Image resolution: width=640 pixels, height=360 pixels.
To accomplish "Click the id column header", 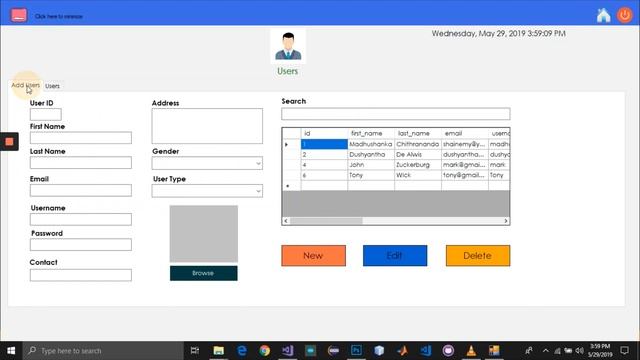I will [x=324, y=133].
